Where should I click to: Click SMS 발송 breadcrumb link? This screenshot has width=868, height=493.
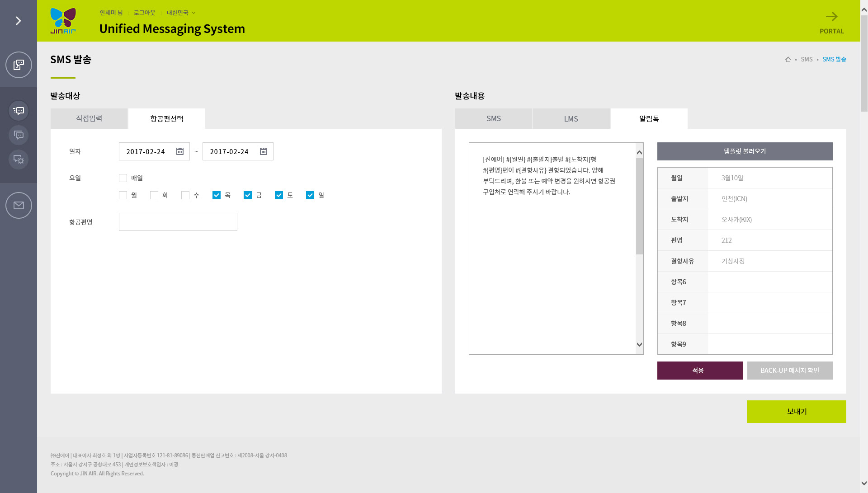point(834,59)
